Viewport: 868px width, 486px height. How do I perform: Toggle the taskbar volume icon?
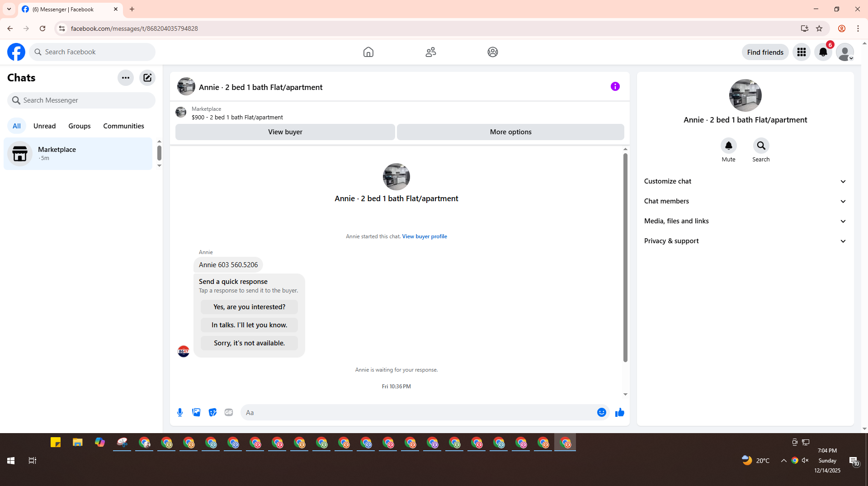[x=805, y=461]
